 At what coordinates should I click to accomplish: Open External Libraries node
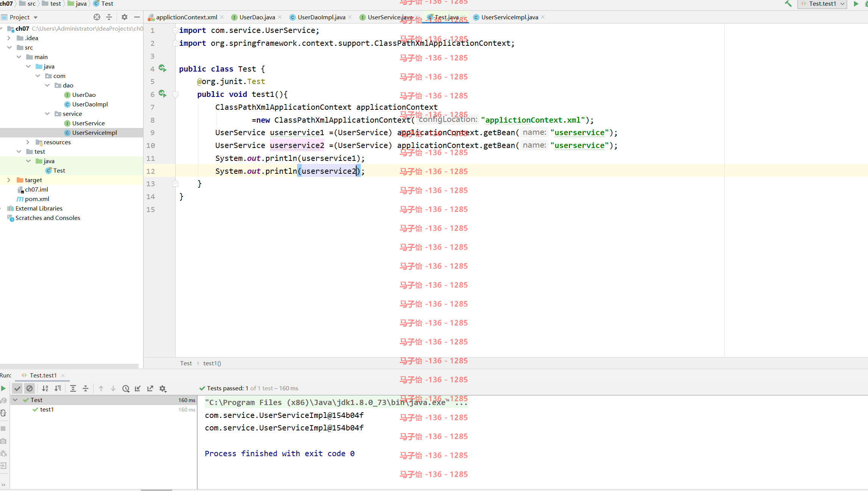[35, 208]
